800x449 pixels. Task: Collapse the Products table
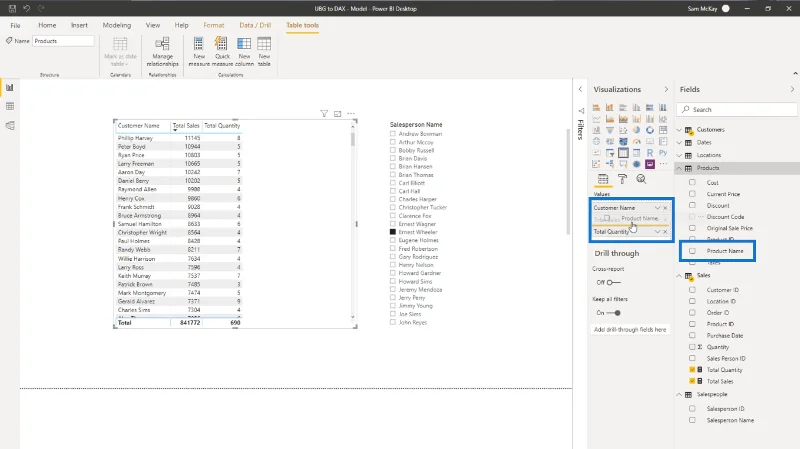679,168
